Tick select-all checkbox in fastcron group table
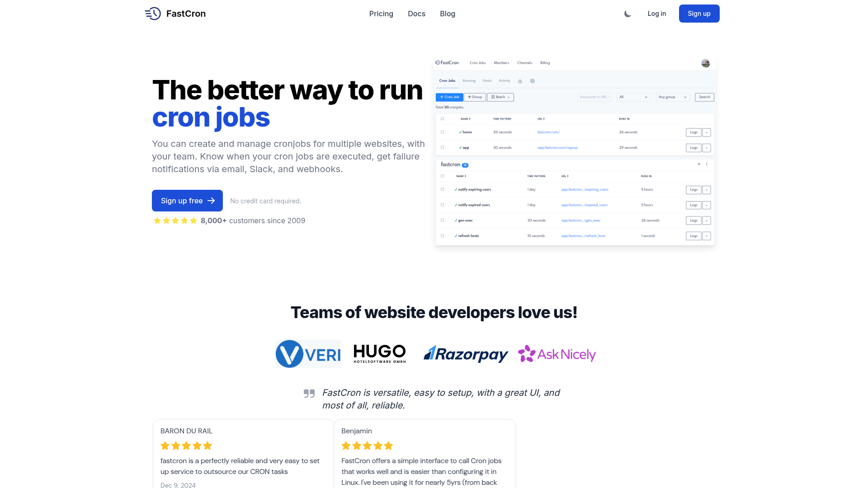The height and width of the screenshot is (488, 868). [x=443, y=176]
